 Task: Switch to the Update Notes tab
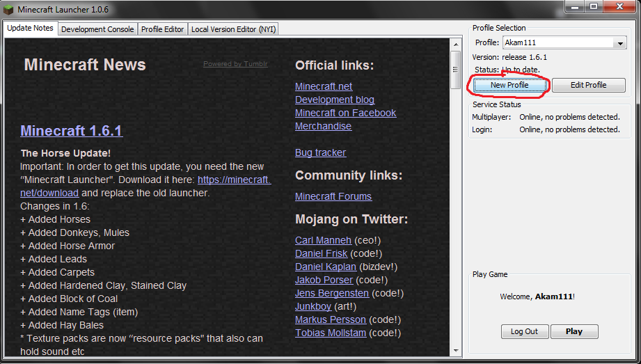30,29
